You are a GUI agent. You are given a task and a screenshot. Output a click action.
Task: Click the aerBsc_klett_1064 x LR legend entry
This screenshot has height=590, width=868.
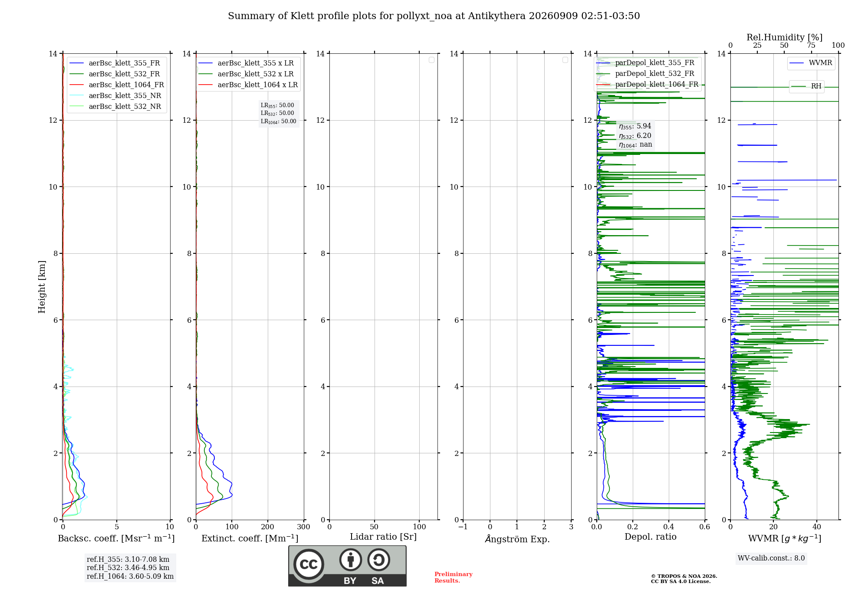[x=248, y=85]
